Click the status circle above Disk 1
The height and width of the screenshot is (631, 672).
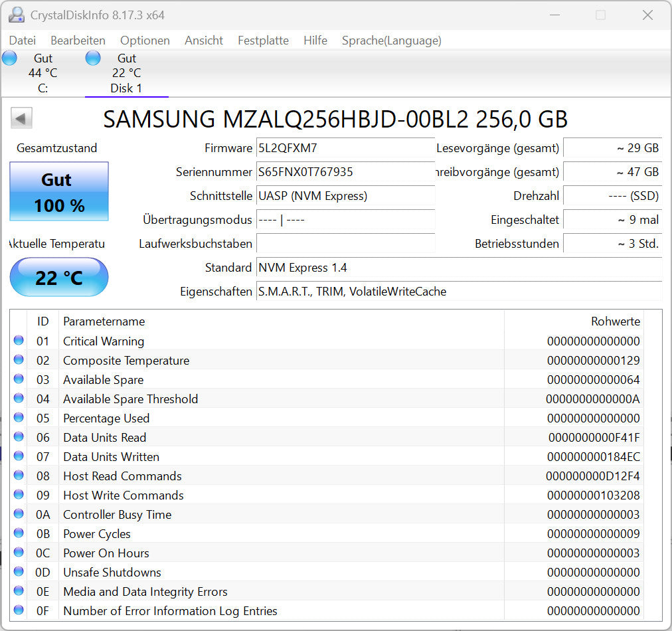[x=93, y=58]
